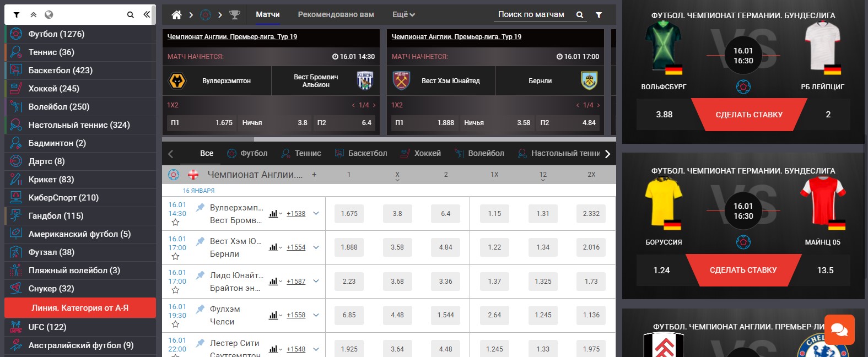The width and height of the screenshot is (868, 357).
Task: Expand the Фулхэм – Челси row chevron
Action: [316, 315]
